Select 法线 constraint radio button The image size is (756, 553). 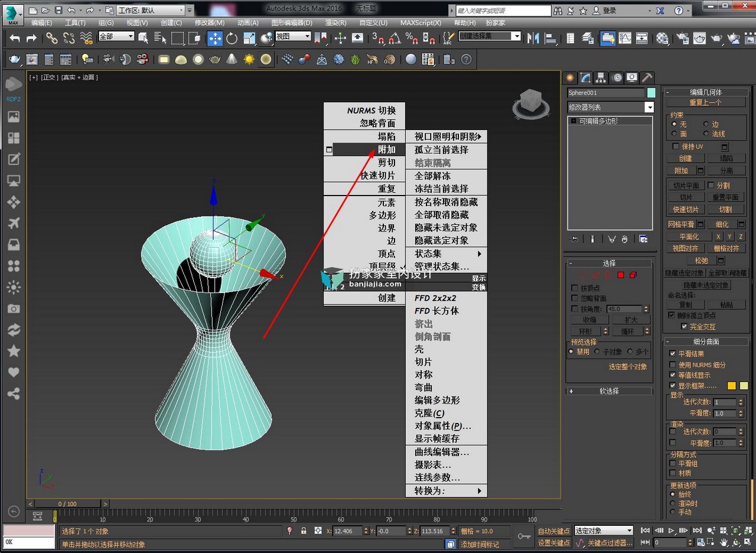(x=706, y=134)
